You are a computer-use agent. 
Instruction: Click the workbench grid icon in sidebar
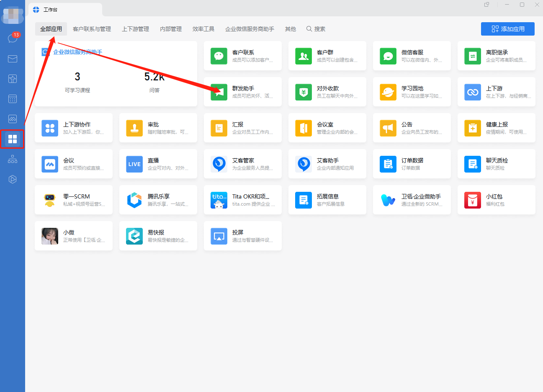13,139
